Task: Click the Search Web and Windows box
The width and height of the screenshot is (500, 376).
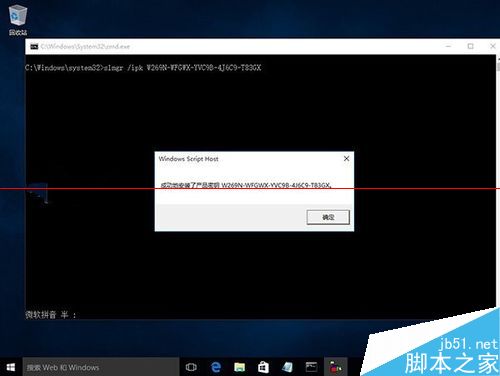Action: point(101,367)
